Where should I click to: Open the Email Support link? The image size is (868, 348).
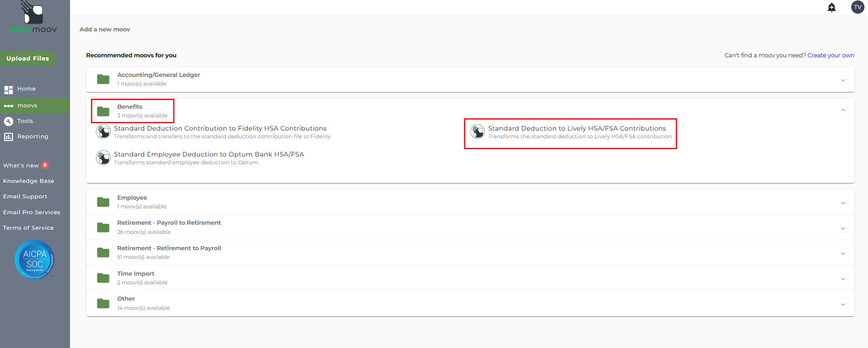tap(25, 197)
